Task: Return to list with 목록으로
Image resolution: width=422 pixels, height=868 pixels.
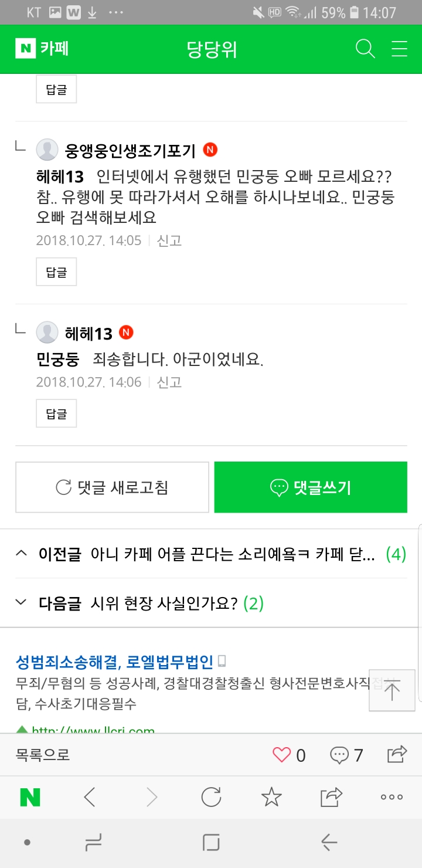Action: point(43,755)
